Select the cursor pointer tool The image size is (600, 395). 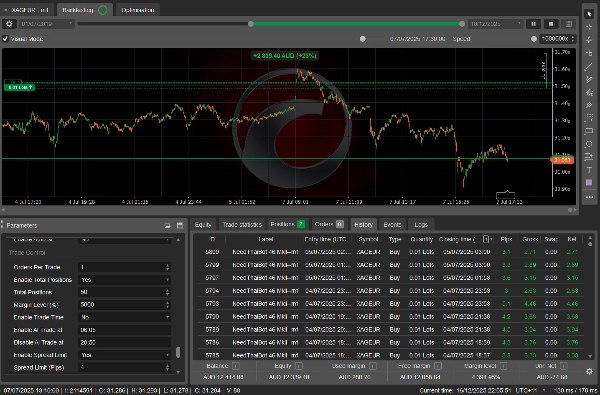tap(589, 14)
